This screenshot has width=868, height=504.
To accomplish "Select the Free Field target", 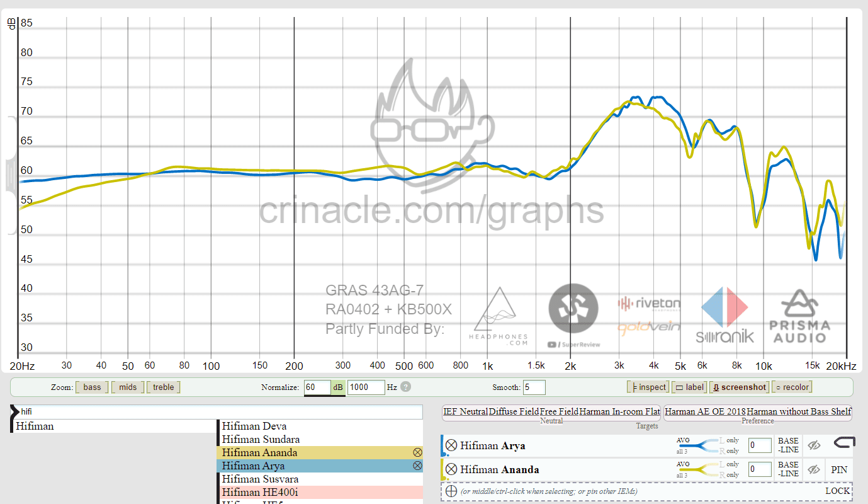I will 559,411.
